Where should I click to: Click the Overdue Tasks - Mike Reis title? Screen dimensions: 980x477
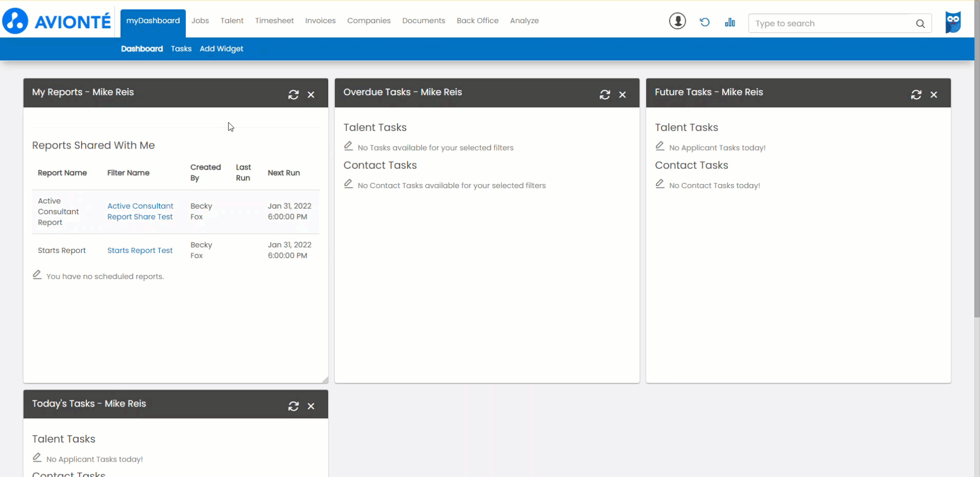coord(403,92)
